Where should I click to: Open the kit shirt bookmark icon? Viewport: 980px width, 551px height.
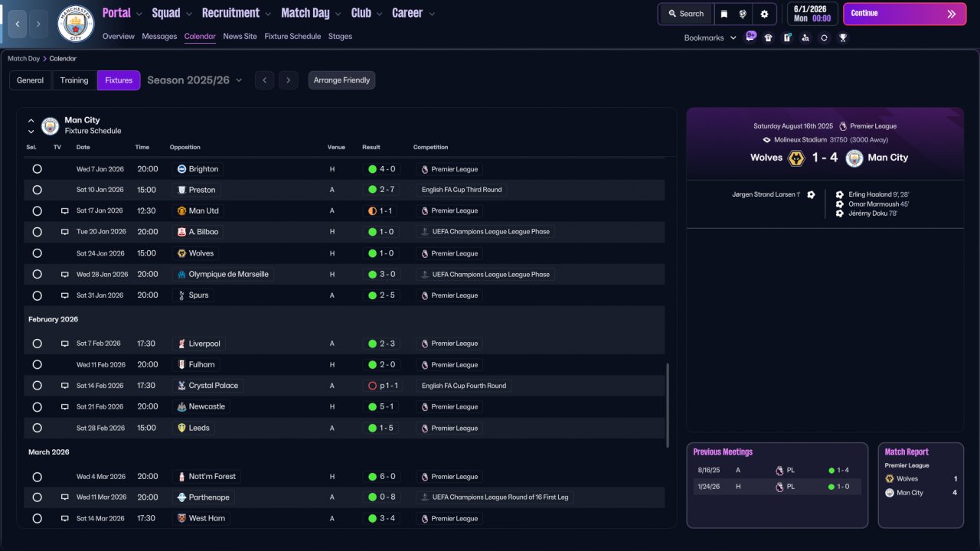tap(769, 37)
